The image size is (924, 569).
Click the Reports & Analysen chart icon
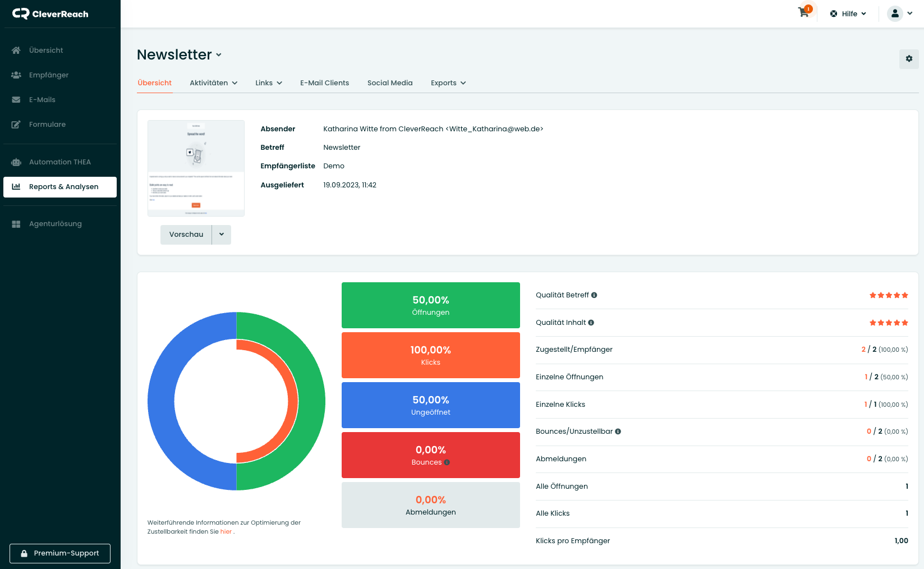click(x=16, y=186)
